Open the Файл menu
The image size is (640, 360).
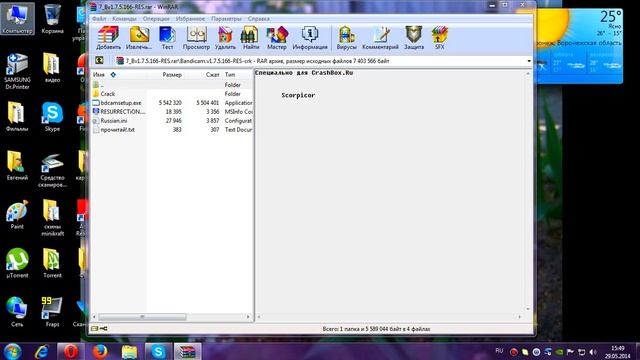click(x=99, y=19)
